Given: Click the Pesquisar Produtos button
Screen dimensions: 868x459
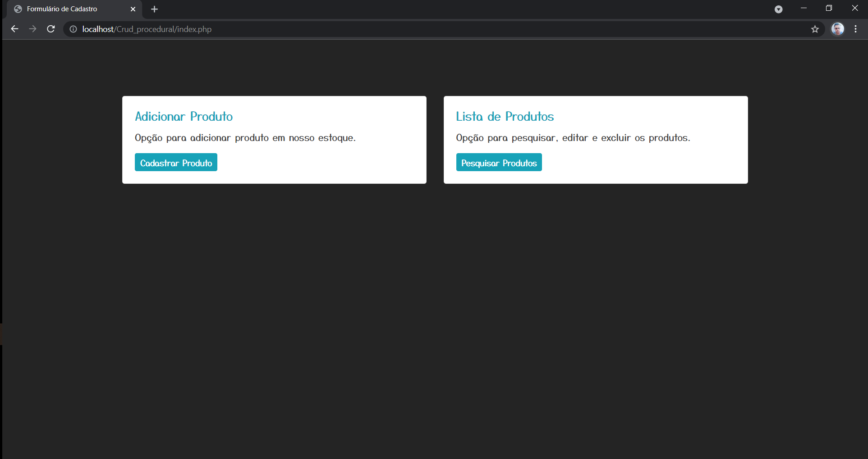Looking at the screenshot, I should [x=499, y=162].
